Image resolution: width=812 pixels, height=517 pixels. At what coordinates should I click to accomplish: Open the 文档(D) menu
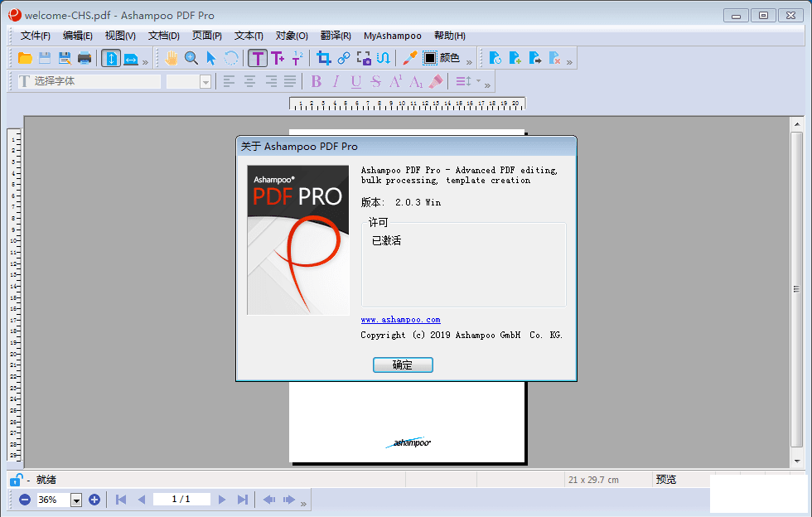coord(164,36)
